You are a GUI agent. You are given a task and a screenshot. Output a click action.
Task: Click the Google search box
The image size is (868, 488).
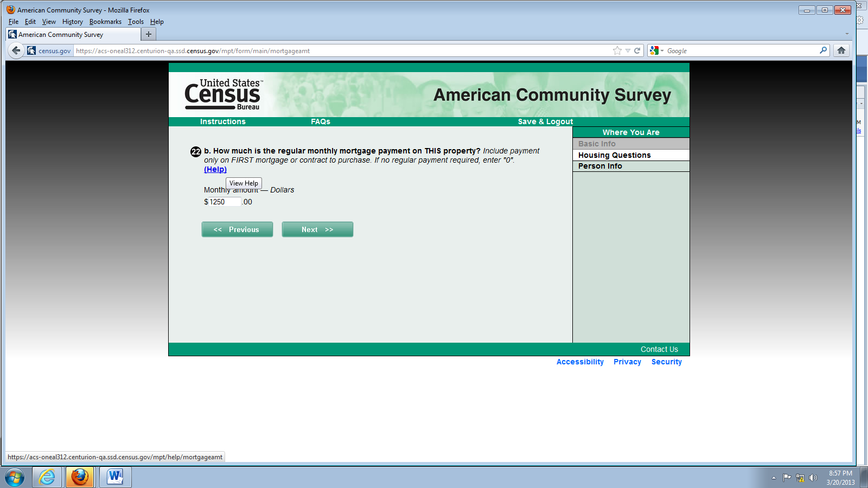[x=742, y=50]
